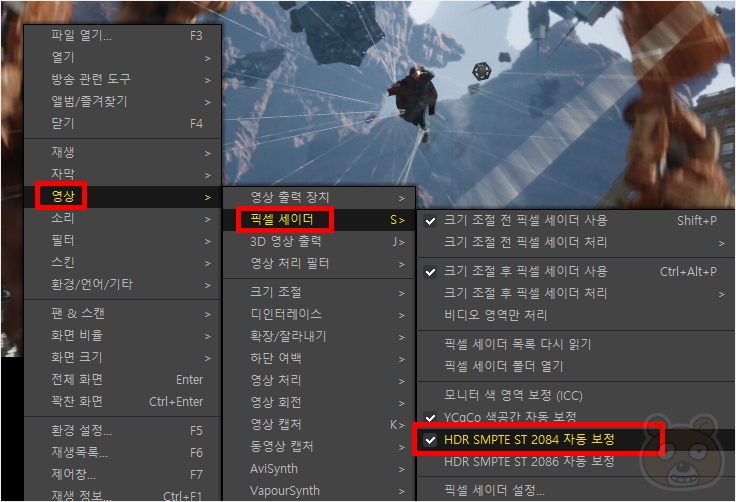Open 환경 설정... from the menu
The height and width of the screenshot is (502, 736).
[123, 431]
